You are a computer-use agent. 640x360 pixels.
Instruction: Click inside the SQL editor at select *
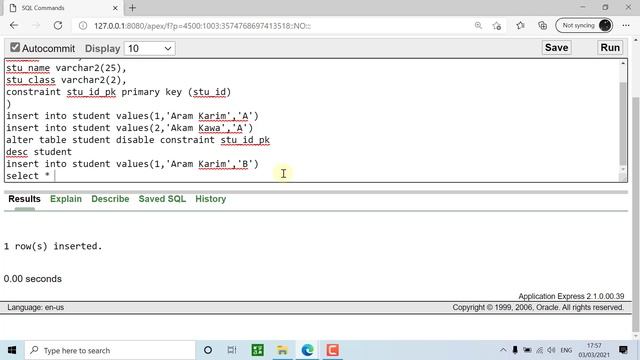28,176
